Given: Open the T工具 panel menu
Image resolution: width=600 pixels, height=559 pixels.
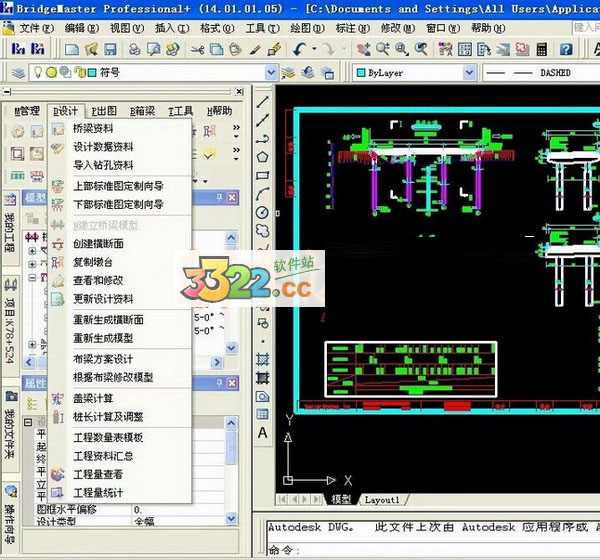Looking at the screenshot, I should 181,111.
